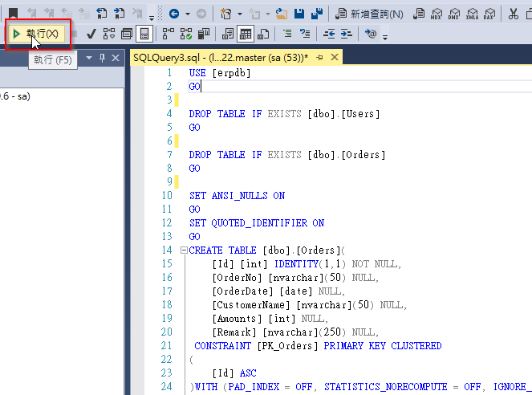Click 'SET QUOTED_IDENTIFIER ON' line
532x395 pixels.
257,223
